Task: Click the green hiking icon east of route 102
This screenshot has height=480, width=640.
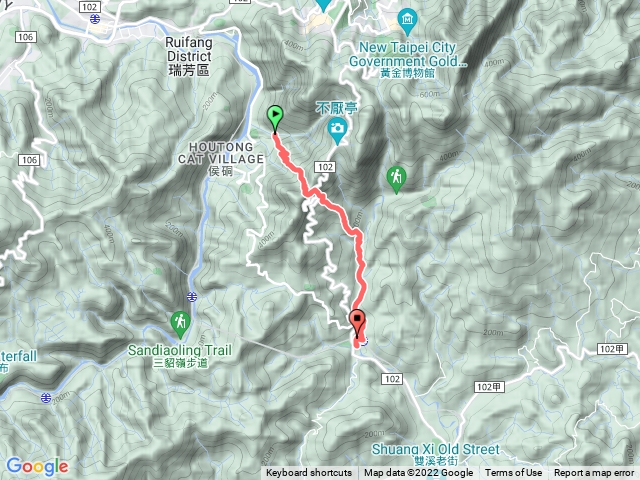Action: click(x=396, y=180)
